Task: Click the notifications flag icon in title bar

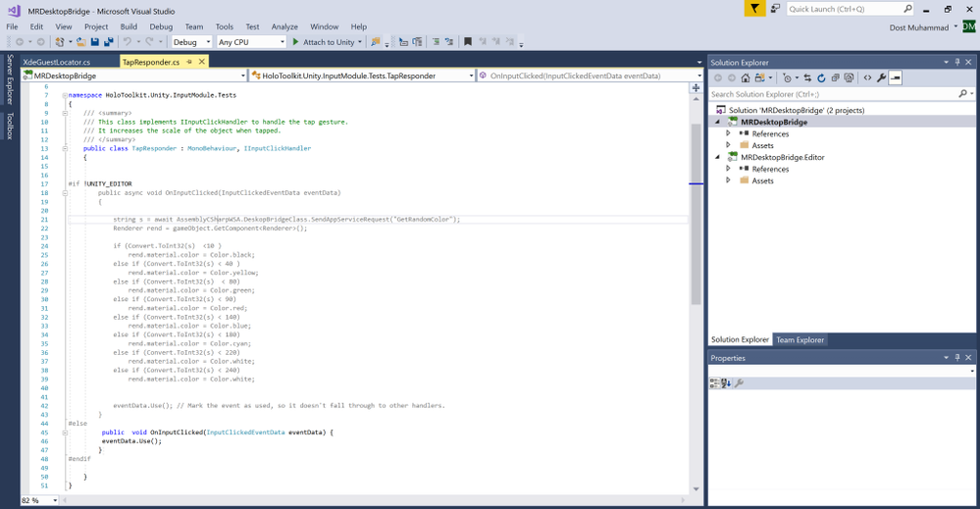Action: point(754,9)
